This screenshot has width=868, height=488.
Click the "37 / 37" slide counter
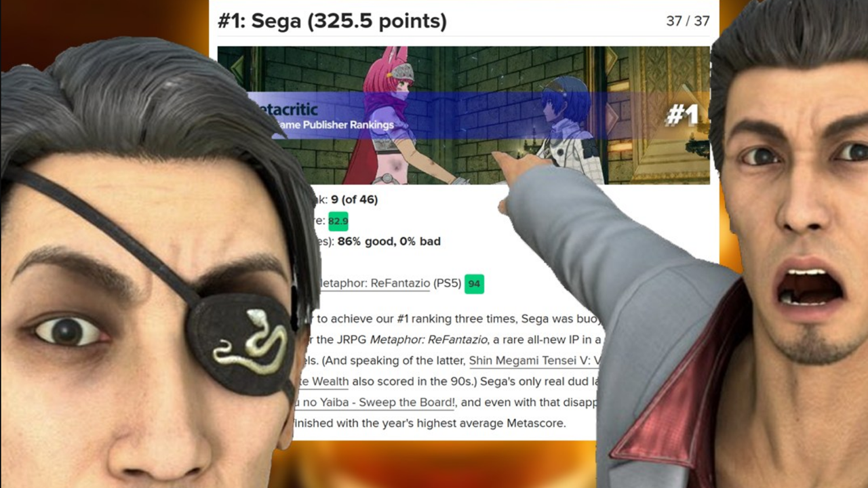(688, 21)
